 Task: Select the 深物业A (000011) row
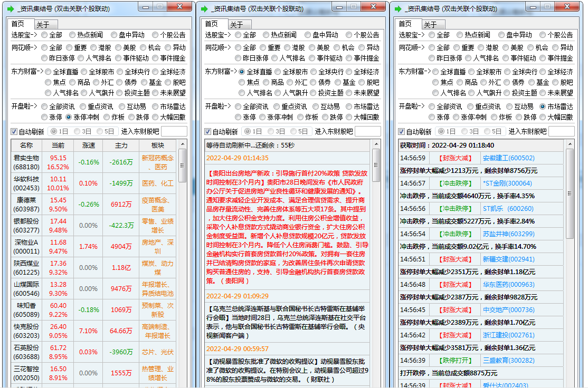94,247
